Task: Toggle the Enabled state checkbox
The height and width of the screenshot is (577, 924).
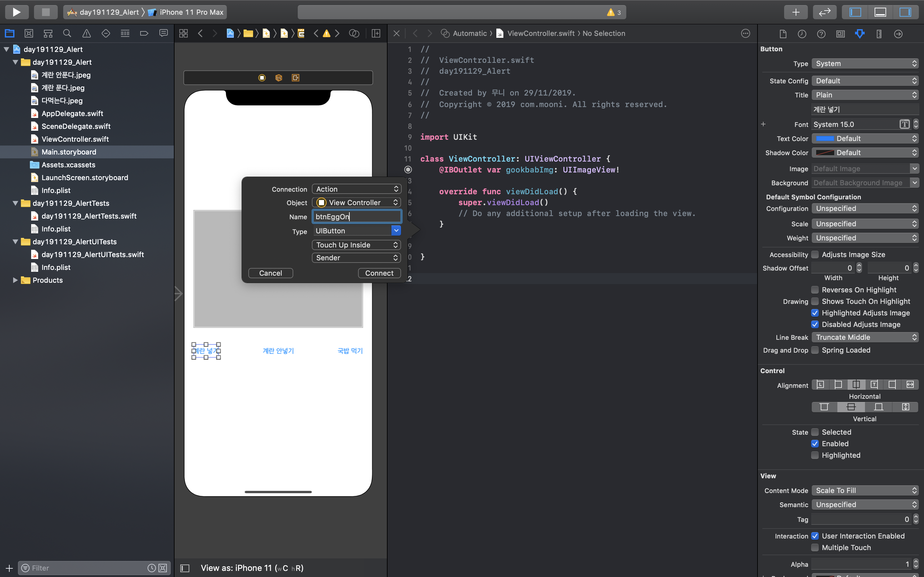Action: (815, 443)
